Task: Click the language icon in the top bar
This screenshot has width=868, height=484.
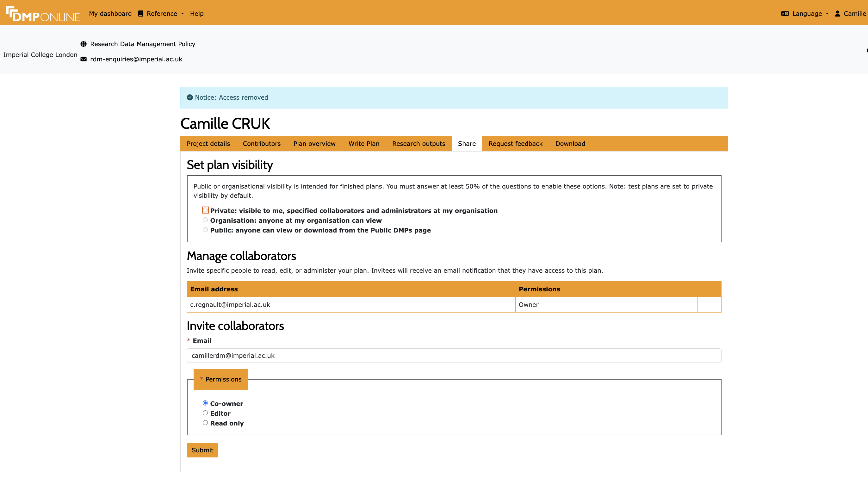Action: click(x=785, y=14)
